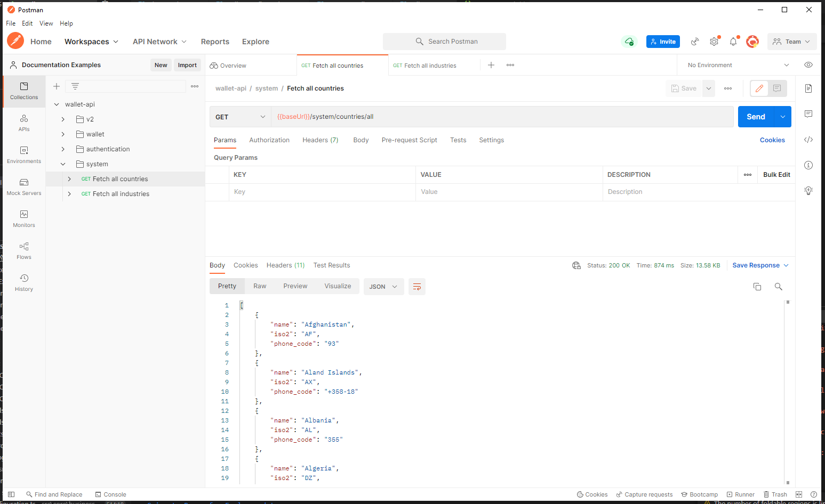Open the APIs sidebar panel
825x504 pixels.
pos(24,123)
